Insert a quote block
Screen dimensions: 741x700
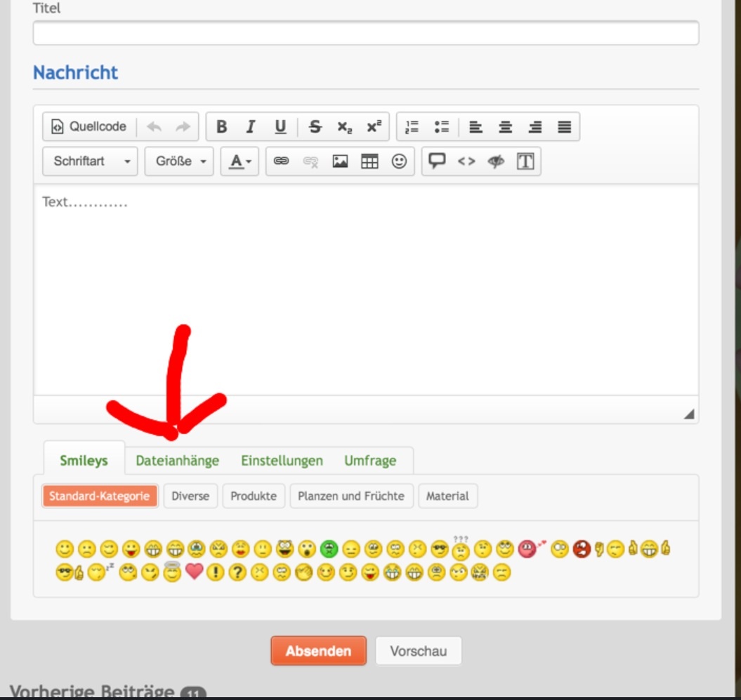pyautogui.click(x=437, y=161)
